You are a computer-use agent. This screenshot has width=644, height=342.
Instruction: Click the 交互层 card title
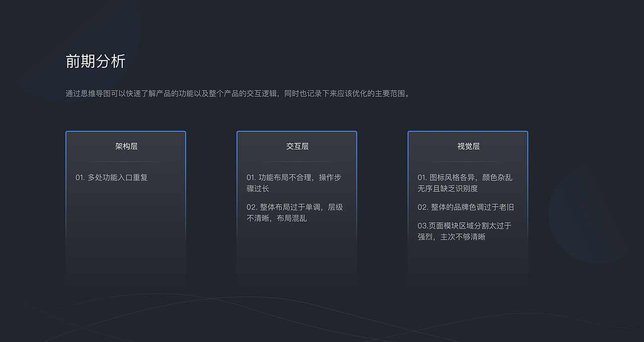tap(297, 146)
